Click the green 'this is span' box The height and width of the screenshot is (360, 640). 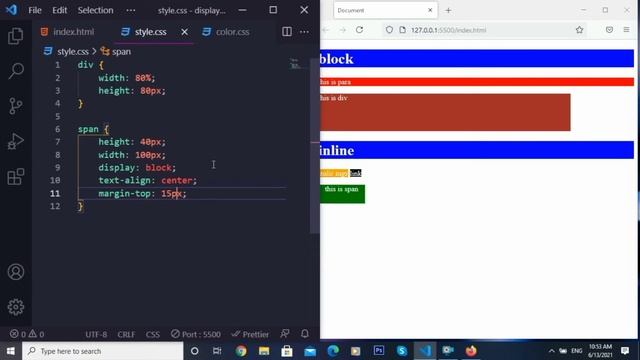pyautogui.click(x=342, y=194)
